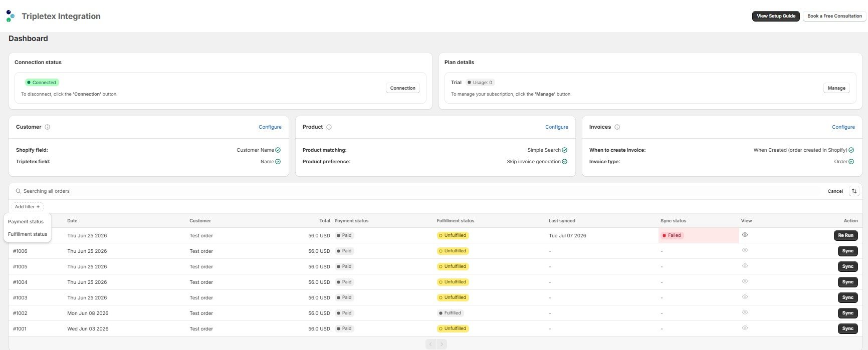Open Customer Configure link
This screenshot has height=350, width=868.
[x=270, y=127]
